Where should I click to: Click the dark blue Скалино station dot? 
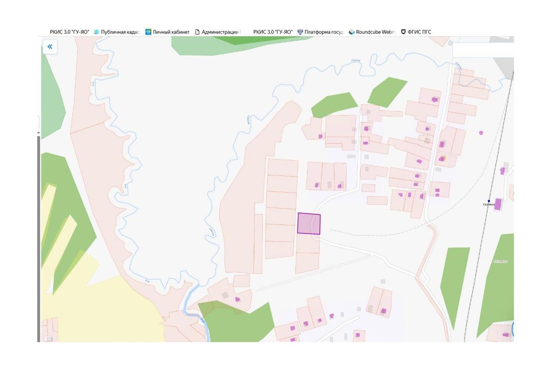click(x=489, y=201)
